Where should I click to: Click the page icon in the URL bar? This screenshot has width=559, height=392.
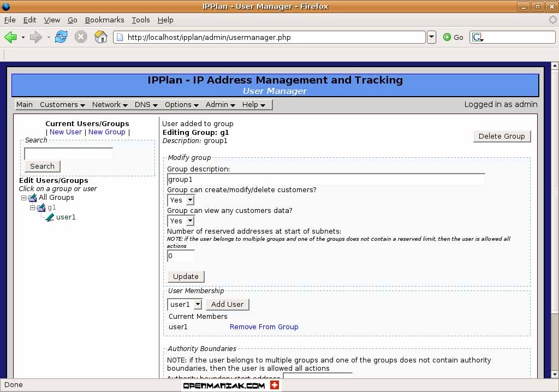point(120,37)
